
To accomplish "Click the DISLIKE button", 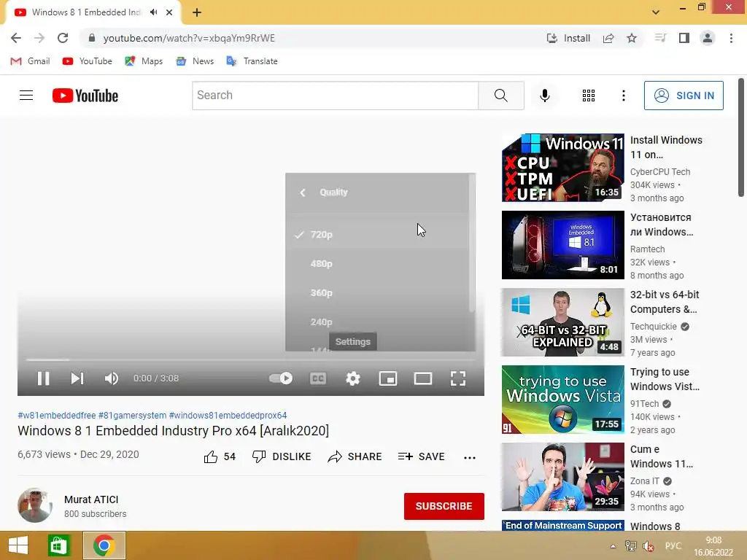I will [x=282, y=456].
